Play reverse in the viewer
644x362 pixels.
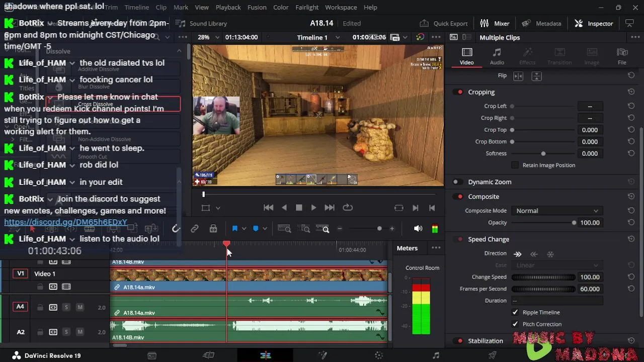(284, 208)
